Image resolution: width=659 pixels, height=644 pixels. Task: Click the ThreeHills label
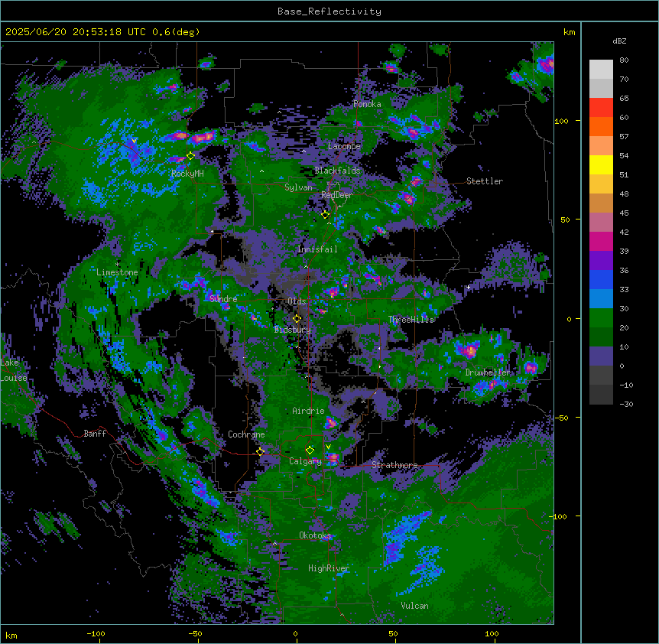click(411, 320)
